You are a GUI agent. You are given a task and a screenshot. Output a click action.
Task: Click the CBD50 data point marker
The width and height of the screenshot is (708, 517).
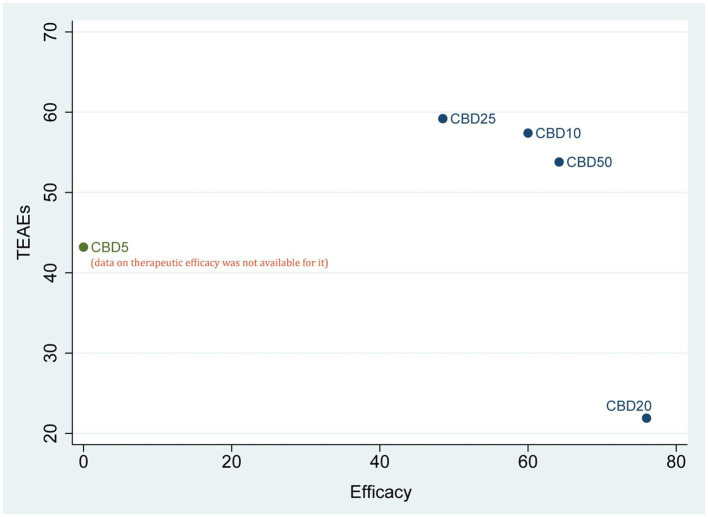(x=559, y=162)
